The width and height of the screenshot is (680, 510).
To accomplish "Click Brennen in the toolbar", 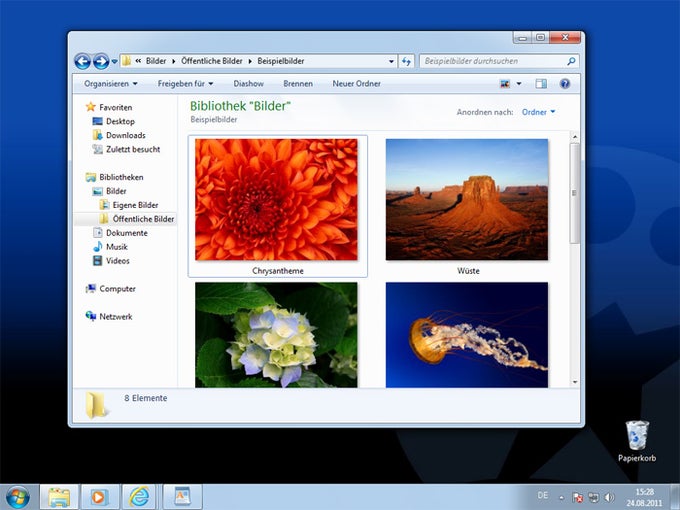I will click(298, 84).
